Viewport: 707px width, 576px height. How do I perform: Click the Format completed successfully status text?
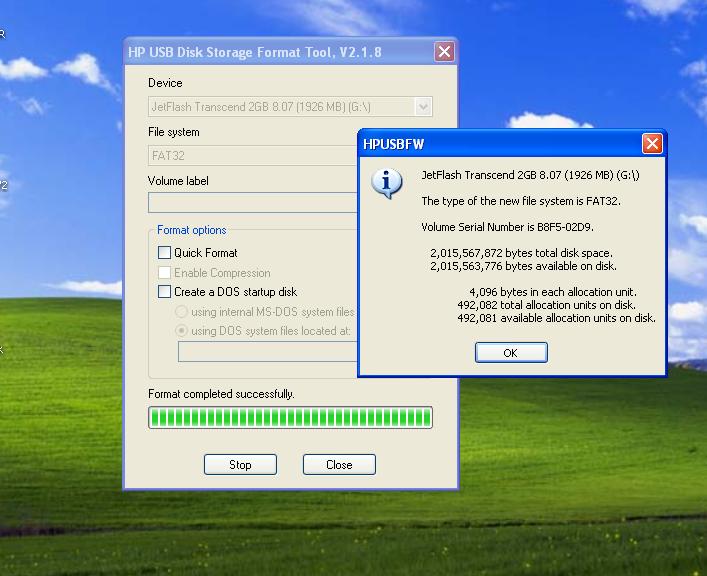[221, 394]
